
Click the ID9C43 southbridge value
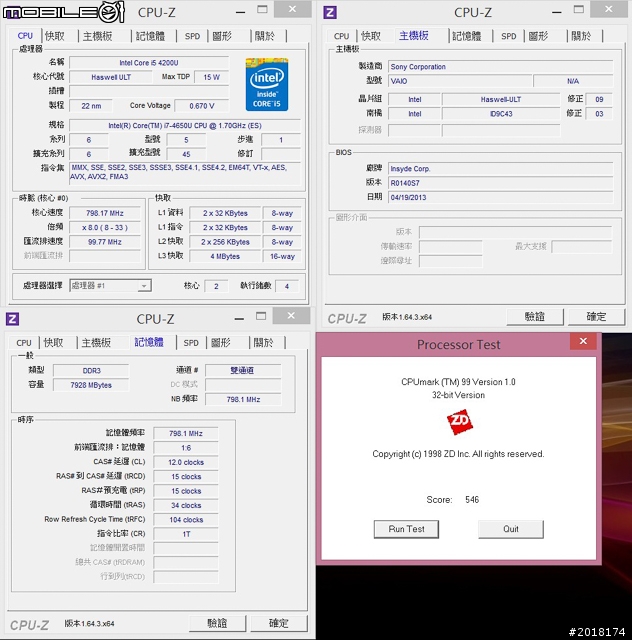point(501,114)
